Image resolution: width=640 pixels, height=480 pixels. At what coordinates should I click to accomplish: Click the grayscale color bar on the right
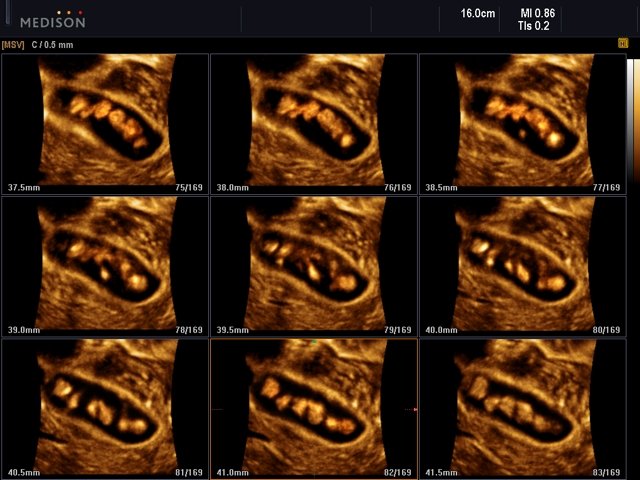pos(632,120)
